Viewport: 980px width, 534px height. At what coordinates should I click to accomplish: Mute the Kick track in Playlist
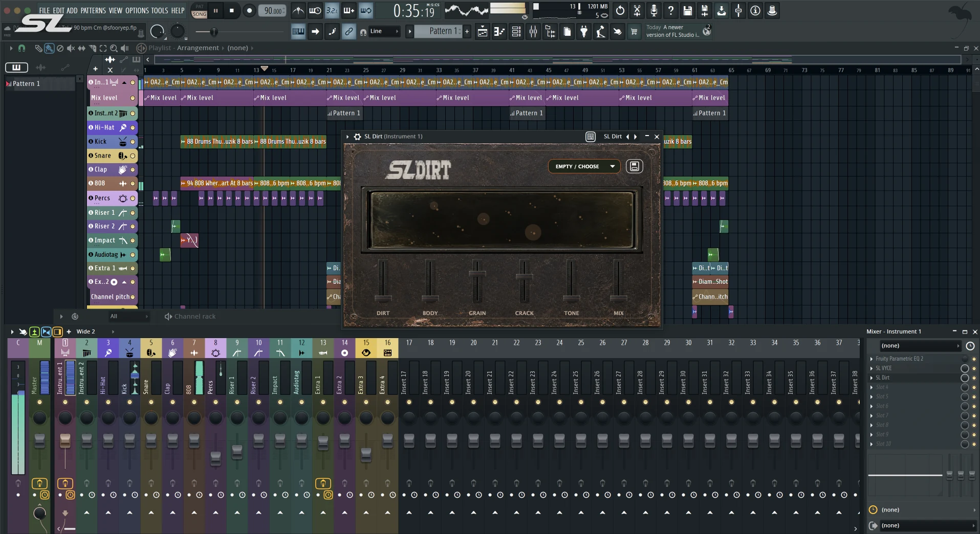[133, 142]
